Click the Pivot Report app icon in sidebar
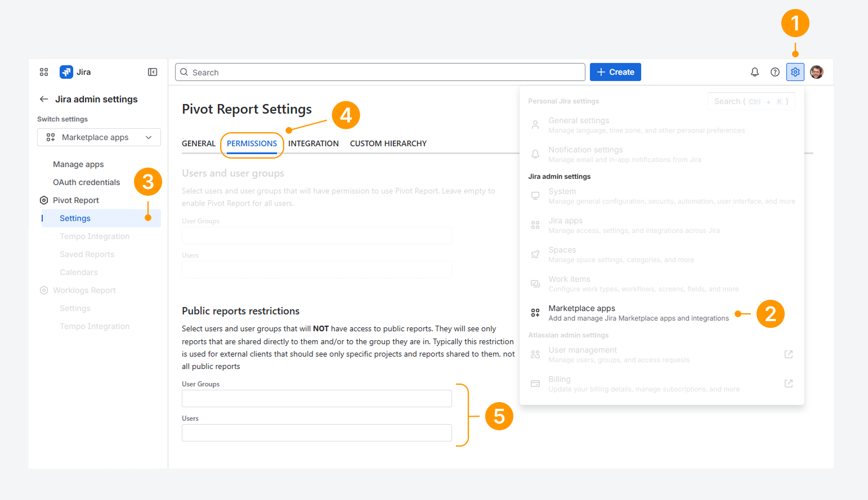The height and width of the screenshot is (500, 868). [44, 200]
